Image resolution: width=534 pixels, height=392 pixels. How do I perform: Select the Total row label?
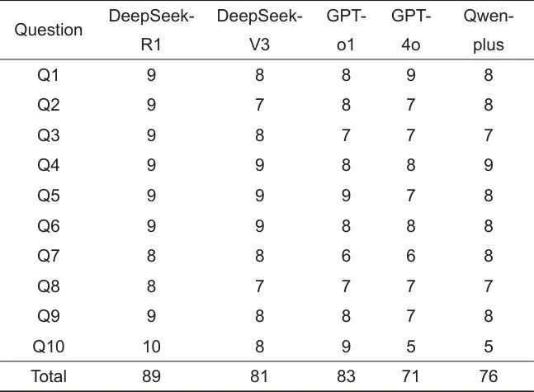click(x=50, y=376)
